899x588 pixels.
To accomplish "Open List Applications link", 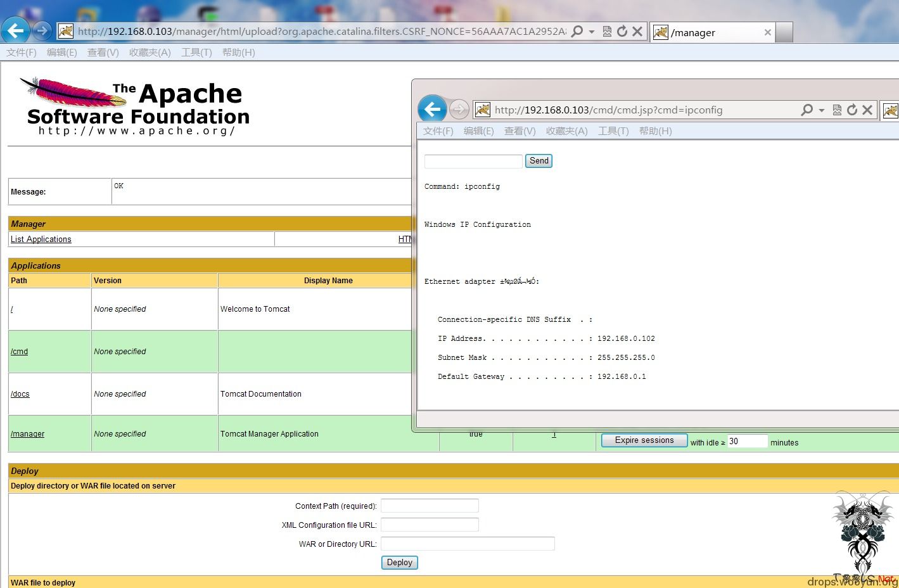I will tap(41, 239).
